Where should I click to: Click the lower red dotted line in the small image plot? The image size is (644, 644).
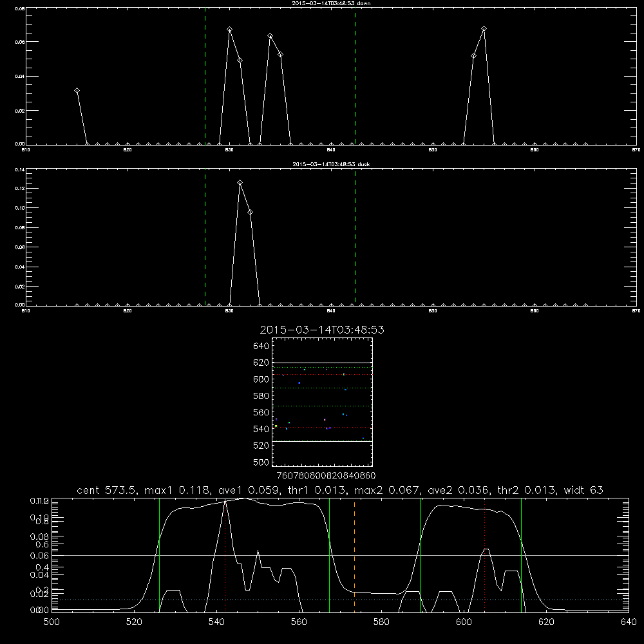click(x=322, y=428)
